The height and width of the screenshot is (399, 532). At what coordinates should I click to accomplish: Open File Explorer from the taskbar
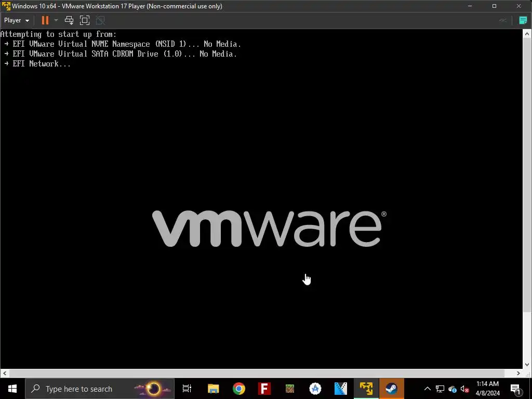point(213,389)
